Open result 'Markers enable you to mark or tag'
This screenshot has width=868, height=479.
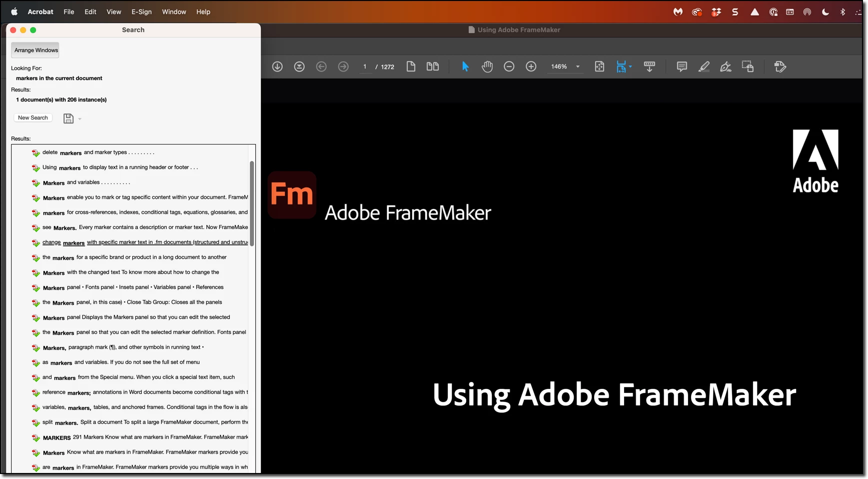145,197
